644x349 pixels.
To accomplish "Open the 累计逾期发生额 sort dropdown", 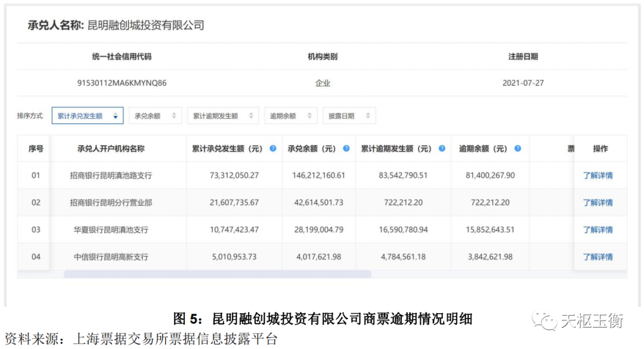I will pos(223,116).
